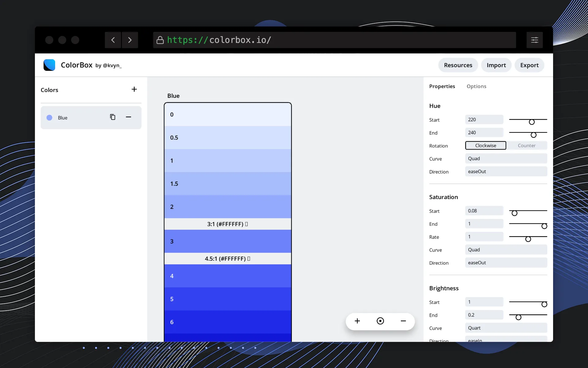This screenshot has width=588, height=368.
Task: Click color swatch step 5
Action: [x=228, y=299]
